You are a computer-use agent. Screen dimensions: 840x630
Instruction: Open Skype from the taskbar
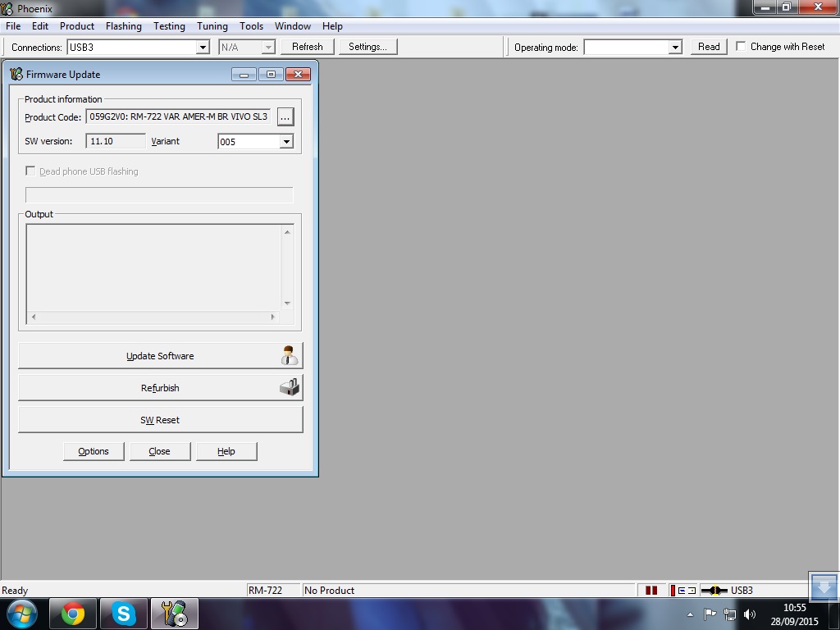124,614
